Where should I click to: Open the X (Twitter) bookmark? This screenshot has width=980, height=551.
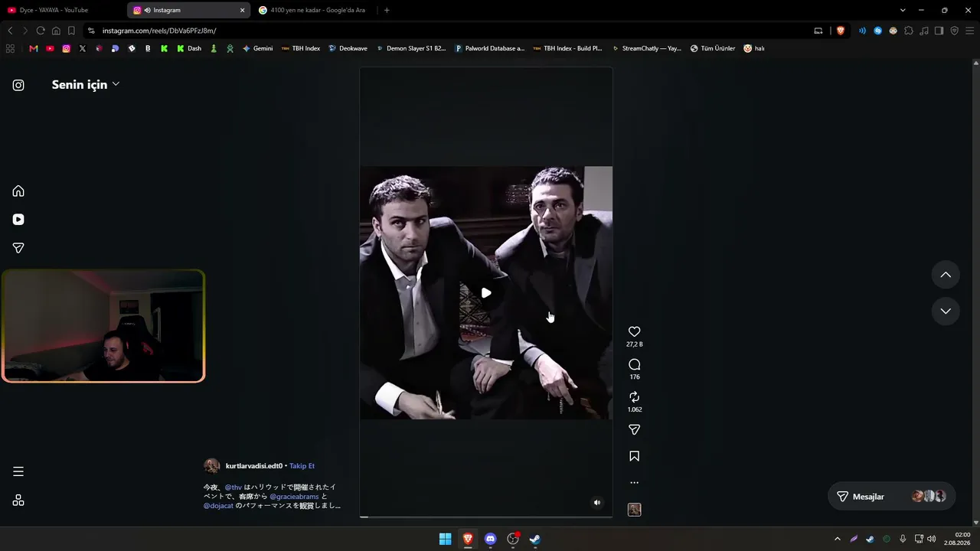click(83, 48)
